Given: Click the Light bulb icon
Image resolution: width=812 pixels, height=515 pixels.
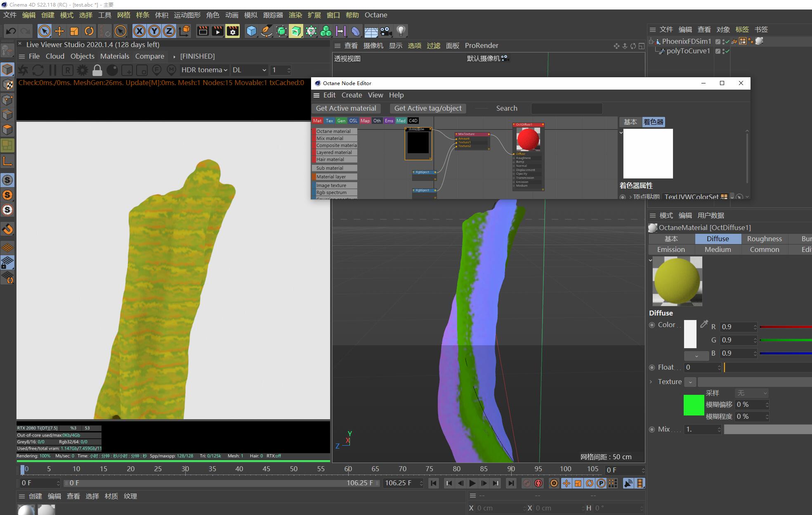Looking at the screenshot, I should pos(401,31).
